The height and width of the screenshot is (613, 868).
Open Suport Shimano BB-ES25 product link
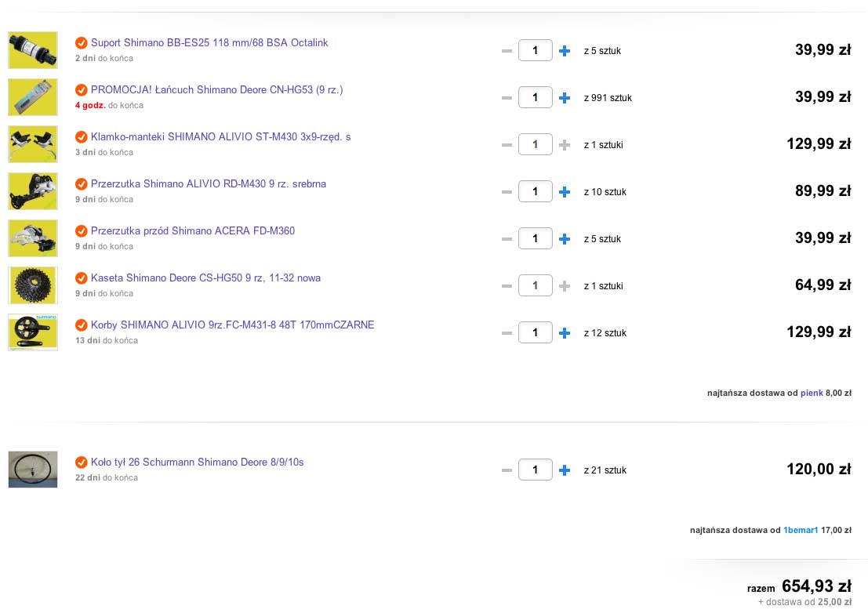pos(209,42)
